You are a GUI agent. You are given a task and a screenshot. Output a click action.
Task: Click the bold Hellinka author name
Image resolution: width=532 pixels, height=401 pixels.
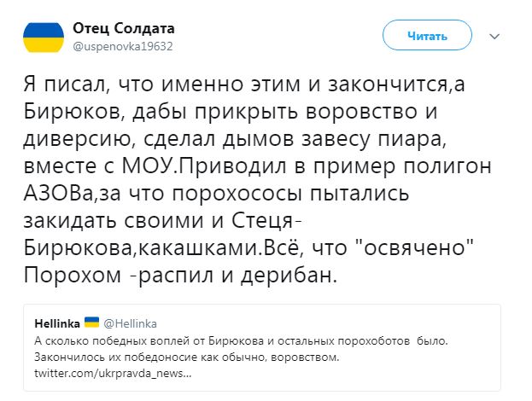(57, 324)
